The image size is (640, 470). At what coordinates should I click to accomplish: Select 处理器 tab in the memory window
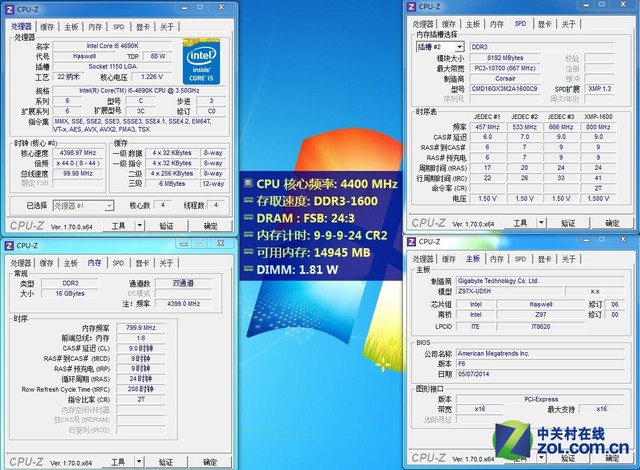21,263
